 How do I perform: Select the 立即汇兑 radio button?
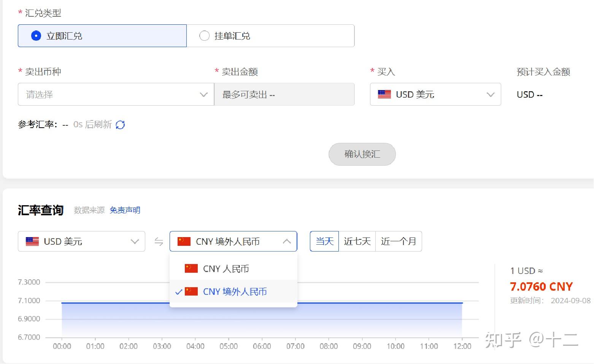click(36, 35)
